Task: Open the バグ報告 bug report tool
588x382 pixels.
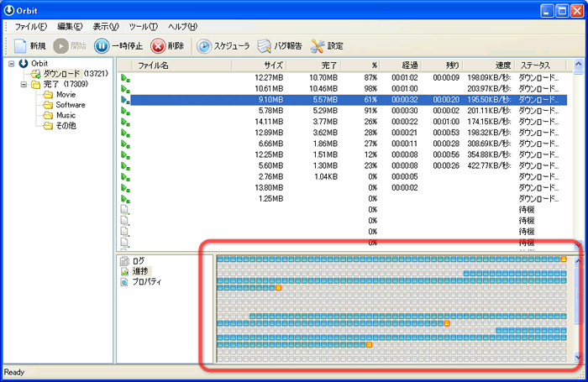Action: (265, 46)
